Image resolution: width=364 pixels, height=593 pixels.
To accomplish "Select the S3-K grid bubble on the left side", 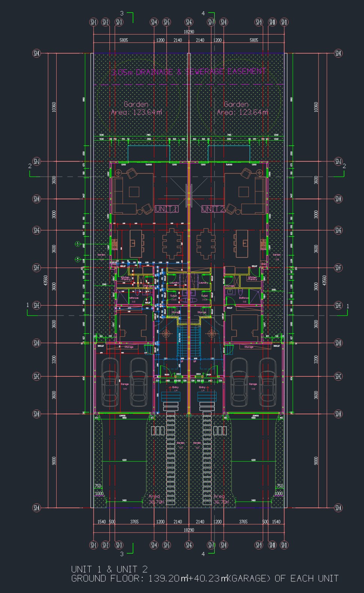I will (36, 53).
